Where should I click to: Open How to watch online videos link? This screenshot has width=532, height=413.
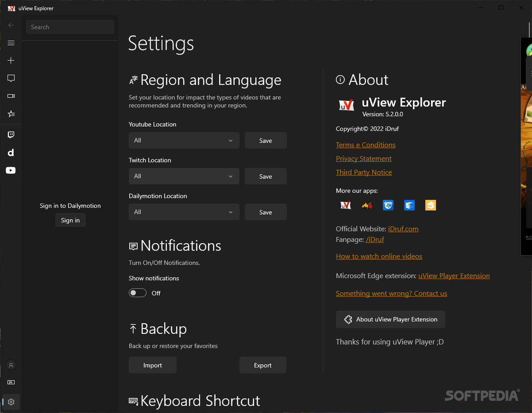[379, 256]
